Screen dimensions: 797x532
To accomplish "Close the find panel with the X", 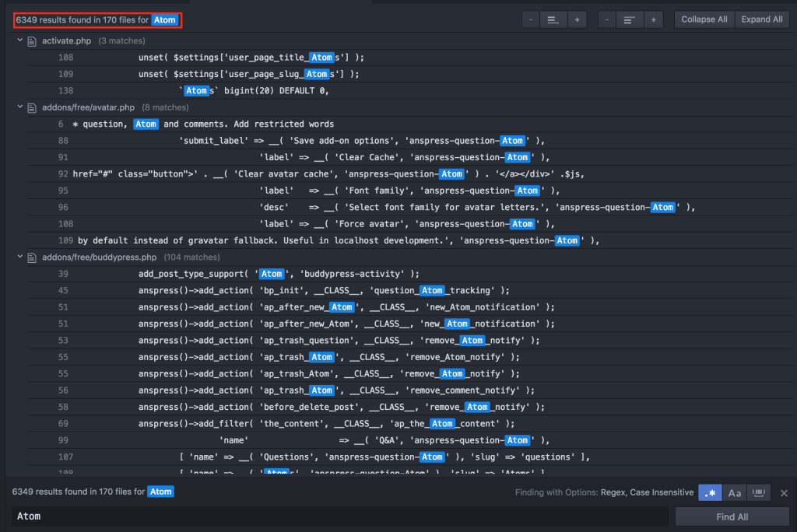I will [784, 493].
